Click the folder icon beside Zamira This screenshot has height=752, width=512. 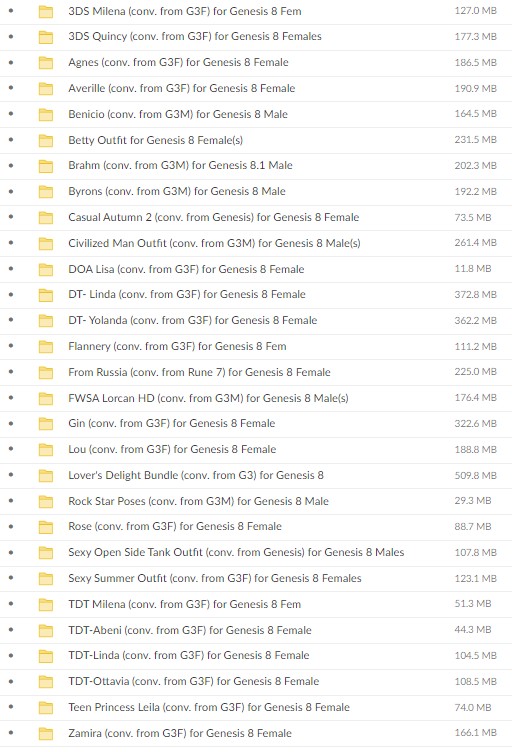[46, 734]
